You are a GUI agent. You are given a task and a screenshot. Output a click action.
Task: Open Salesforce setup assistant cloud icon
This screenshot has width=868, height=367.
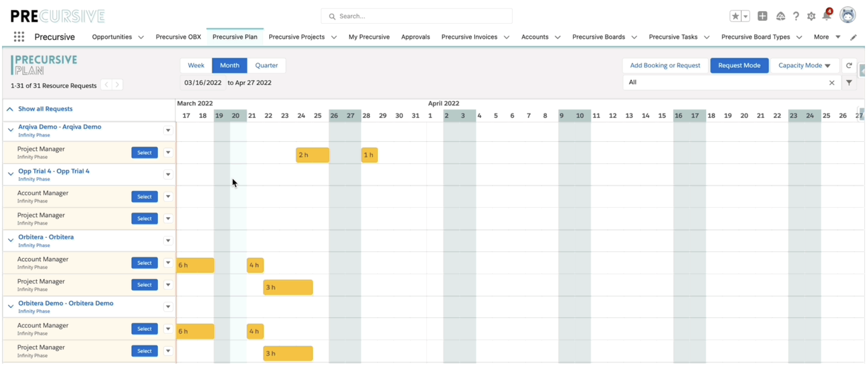pos(780,16)
